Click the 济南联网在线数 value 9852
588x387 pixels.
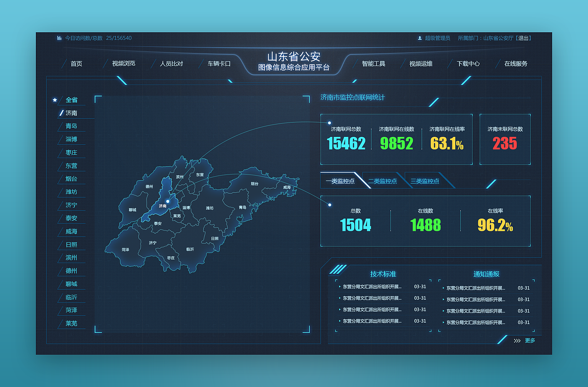click(396, 144)
